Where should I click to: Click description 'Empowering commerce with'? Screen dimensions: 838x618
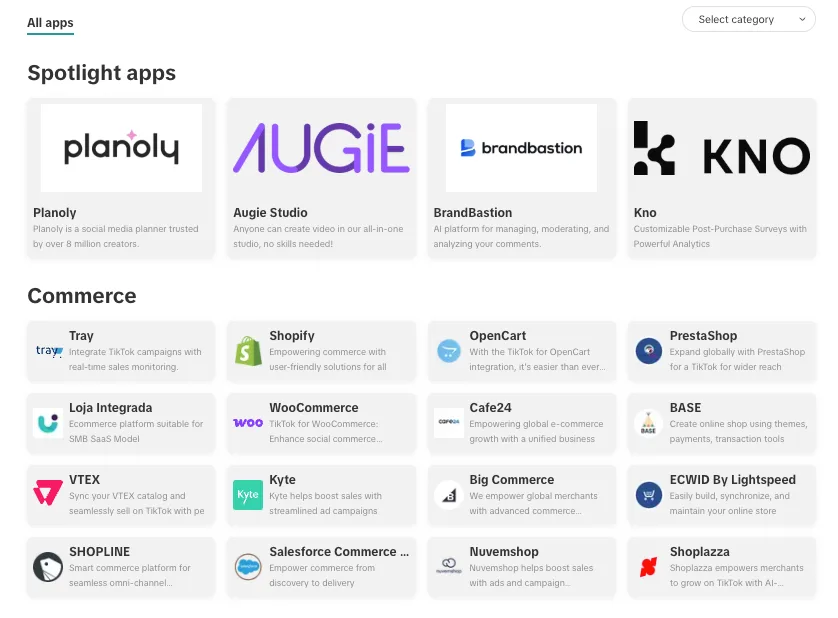(328, 352)
